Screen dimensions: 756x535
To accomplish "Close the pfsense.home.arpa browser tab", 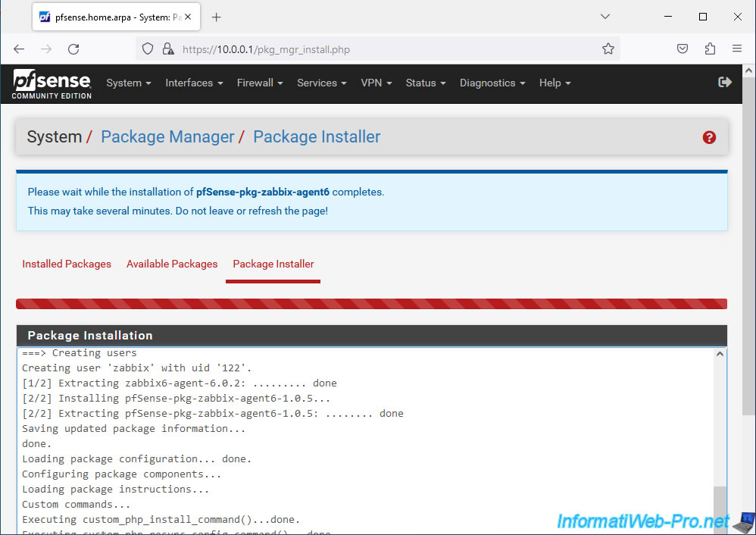I will 188,17.
